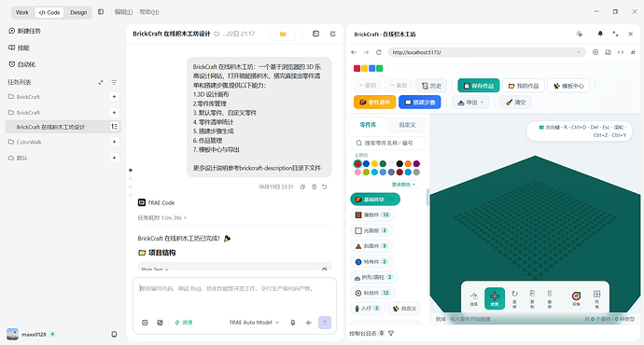This screenshot has width=644, height=345.
Task: Open the user profile maxxr0128
Action: click(31, 335)
